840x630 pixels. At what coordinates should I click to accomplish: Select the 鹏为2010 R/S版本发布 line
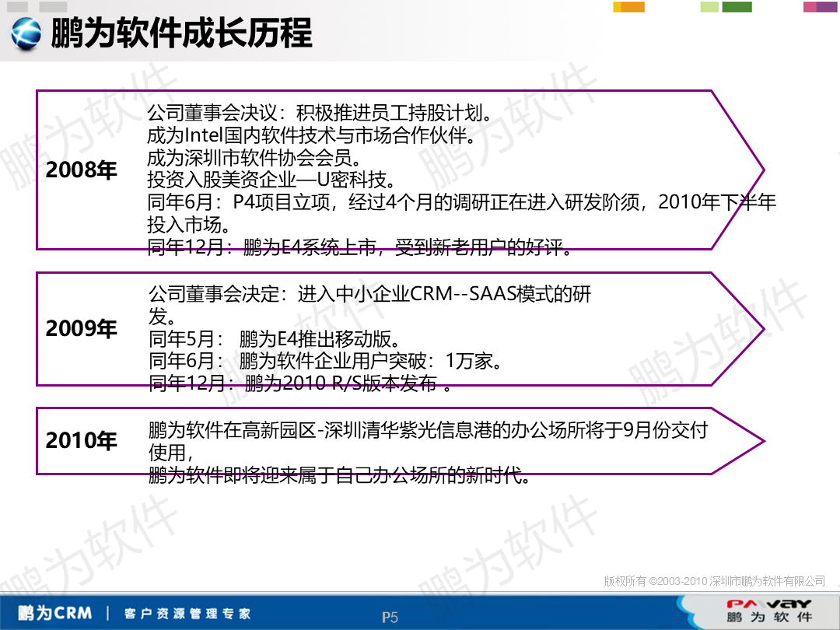pyautogui.click(x=300, y=383)
